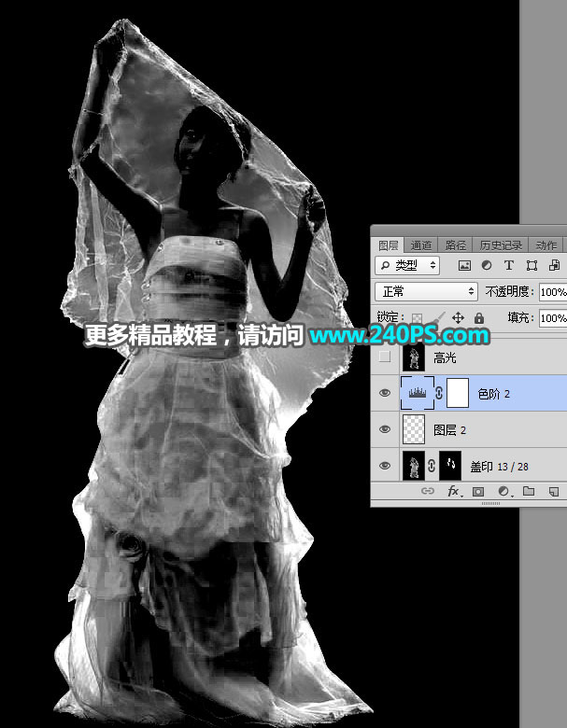Viewport: 567px width, 728px height.
Task: Toggle lock all padlock icon
Action: click(478, 318)
